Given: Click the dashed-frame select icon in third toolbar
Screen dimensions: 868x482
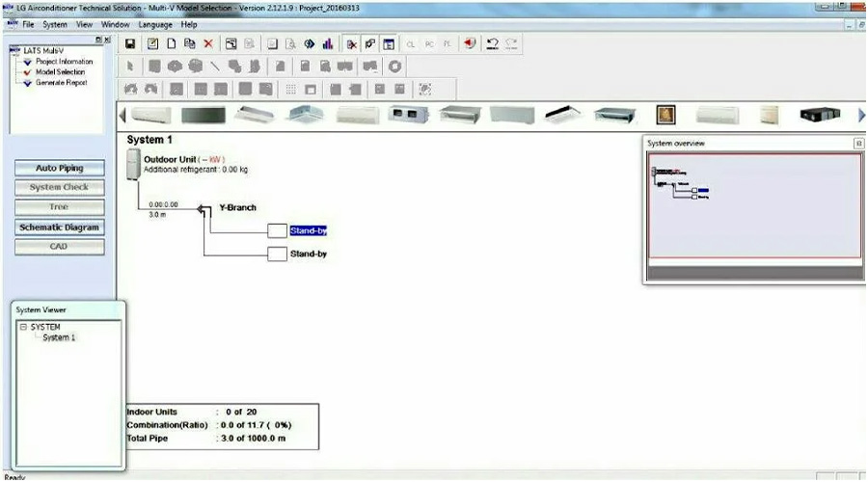Looking at the screenshot, I should pyautogui.click(x=425, y=89).
